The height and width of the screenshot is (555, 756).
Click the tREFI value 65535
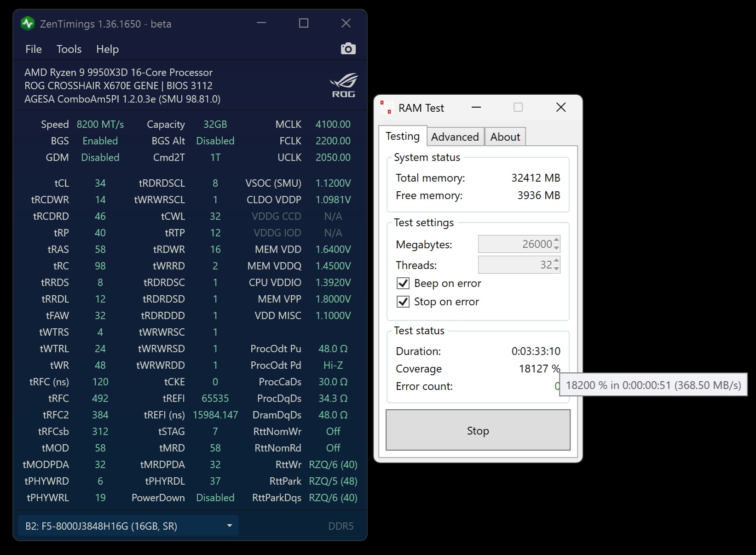point(215,399)
